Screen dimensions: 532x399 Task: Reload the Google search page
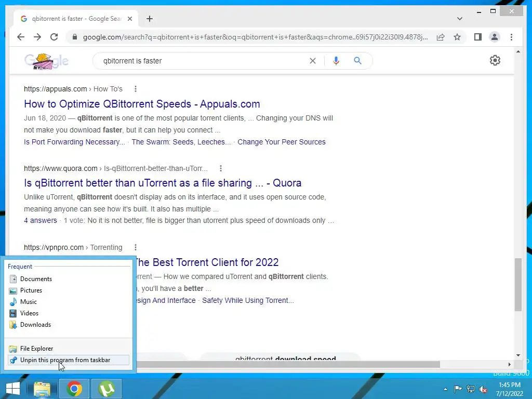(54, 37)
